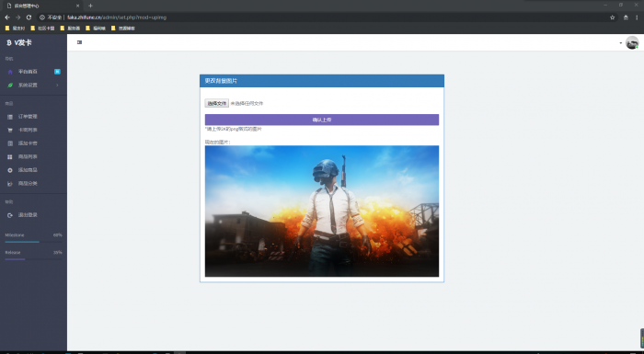Click the shopping cart icon for 卡密列表
Screen dimensions: 644x354
(x=10, y=131)
